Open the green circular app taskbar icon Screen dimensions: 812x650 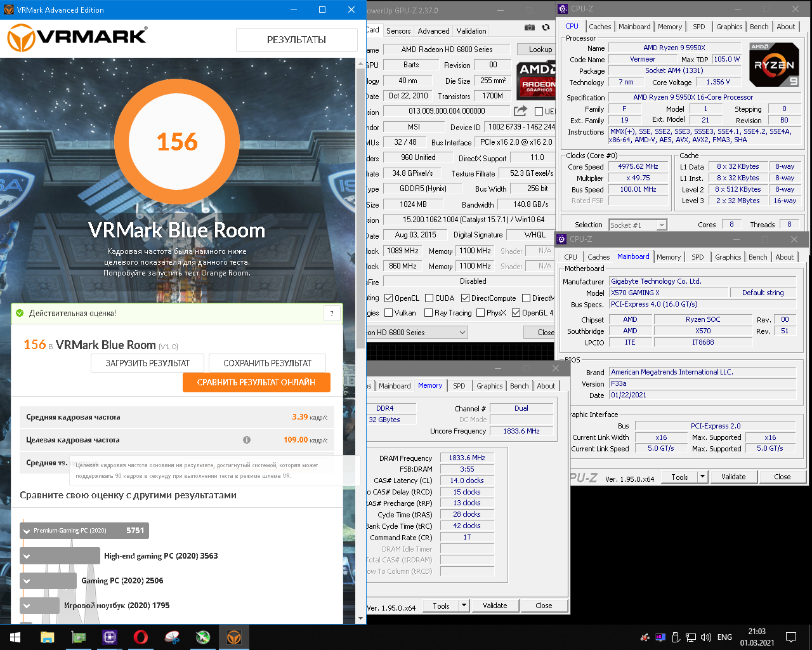coord(202,637)
